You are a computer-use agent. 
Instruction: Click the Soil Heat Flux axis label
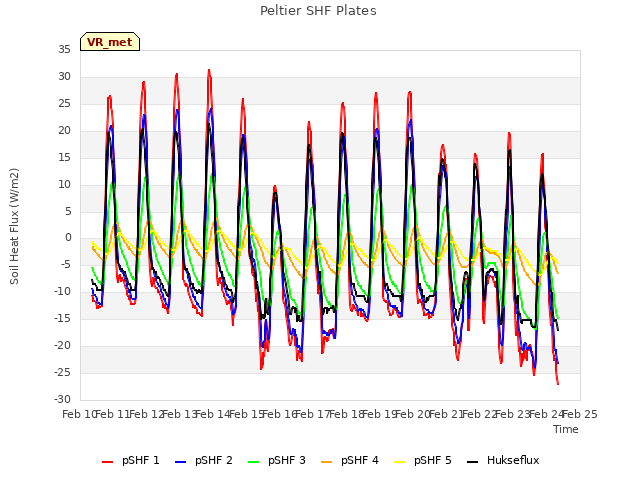tap(14, 226)
